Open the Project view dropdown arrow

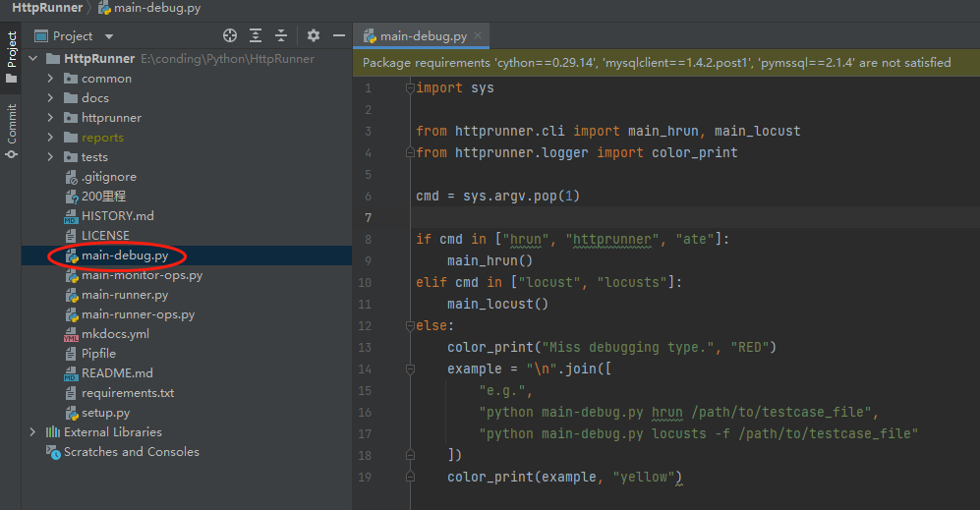point(109,36)
